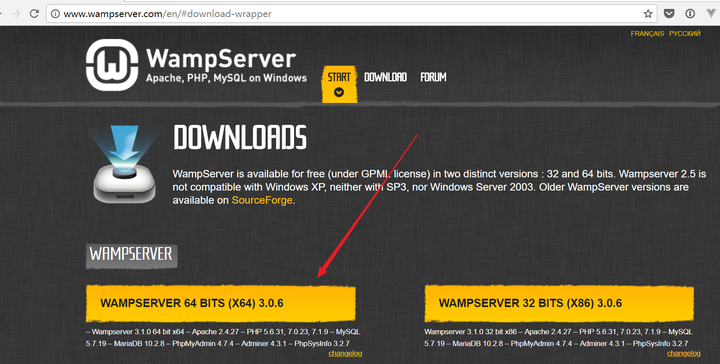
Task: Click "Apache, PHP, MySQL on Windows" tagline
Action: 226,78
